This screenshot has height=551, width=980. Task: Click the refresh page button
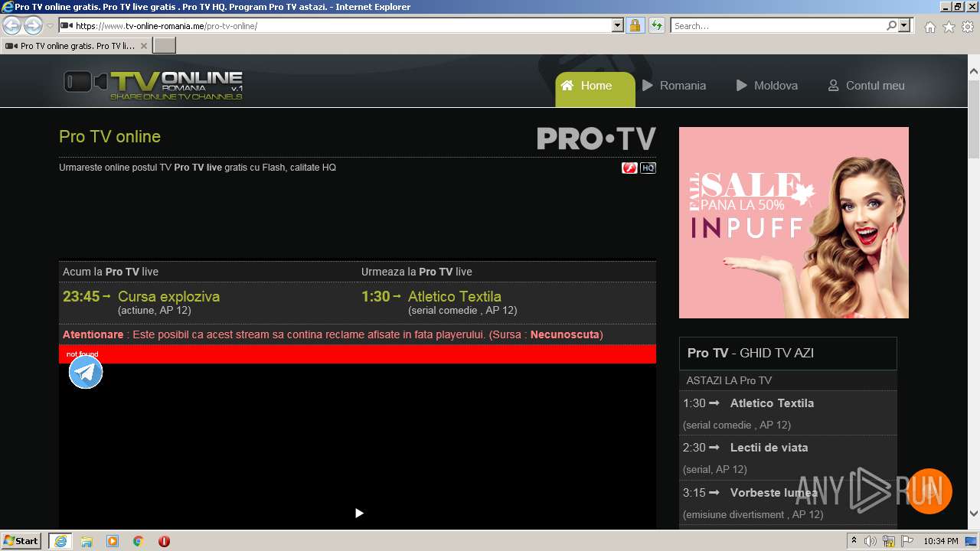tap(657, 25)
